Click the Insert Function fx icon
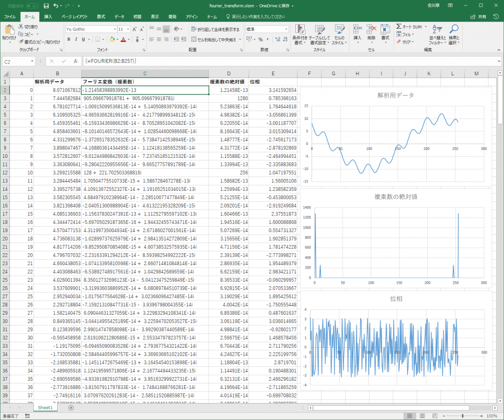 click(75, 61)
